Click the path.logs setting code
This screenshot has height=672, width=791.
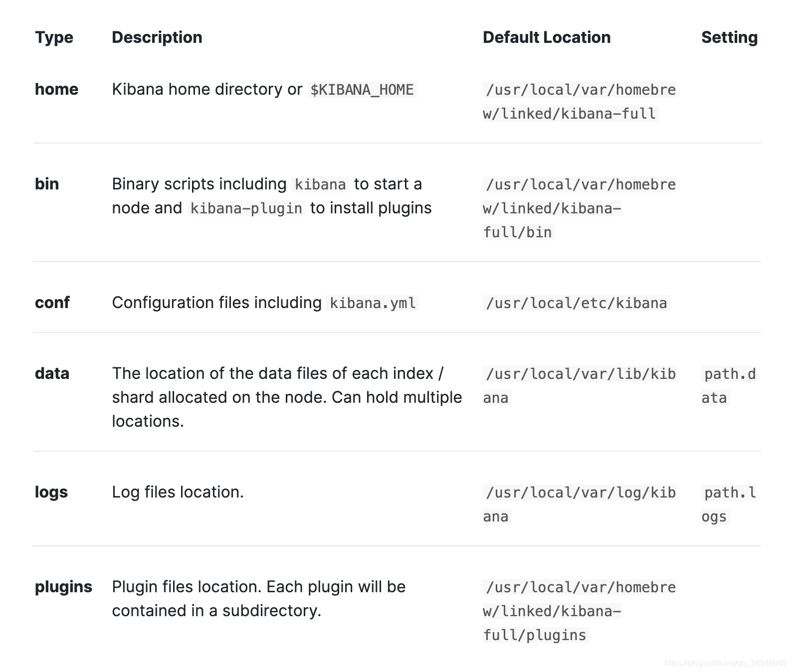pyautogui.click(x=729, y=504)
